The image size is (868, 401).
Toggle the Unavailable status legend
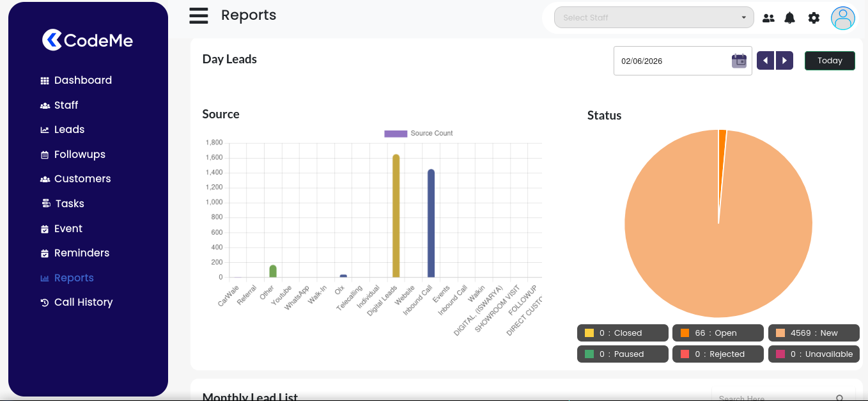click(x=814, y=354)
